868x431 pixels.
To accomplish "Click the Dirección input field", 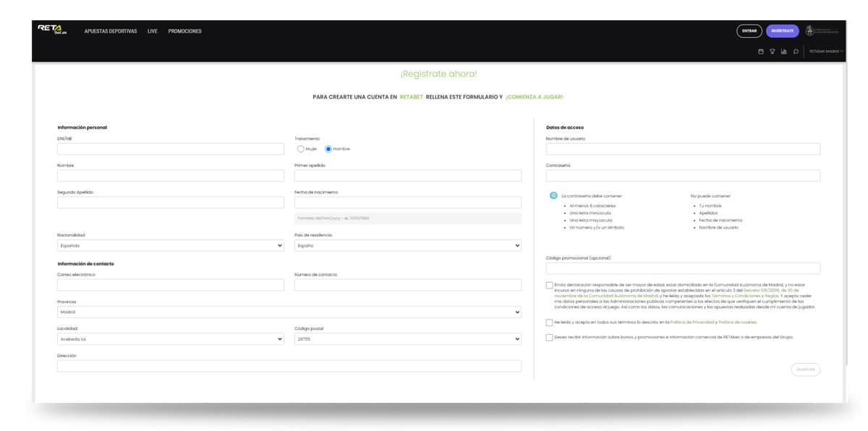I will point(289,366).
